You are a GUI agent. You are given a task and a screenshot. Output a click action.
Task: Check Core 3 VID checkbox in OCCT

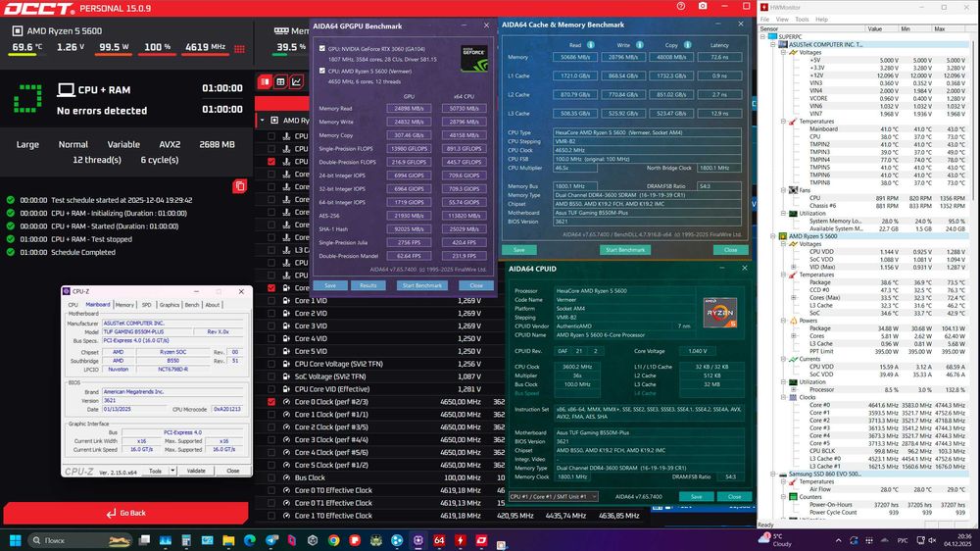pyautogui.click(x=271, y=326)
